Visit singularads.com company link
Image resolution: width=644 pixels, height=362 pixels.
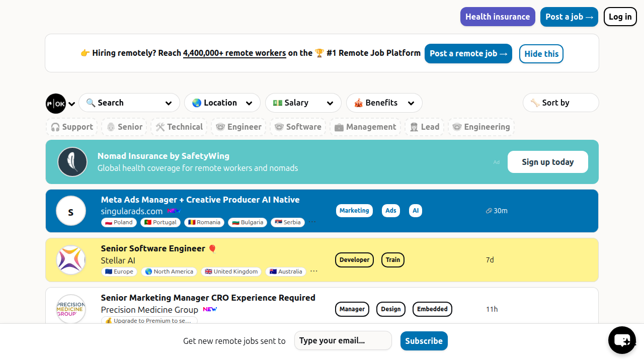click(x=132, y=211)
